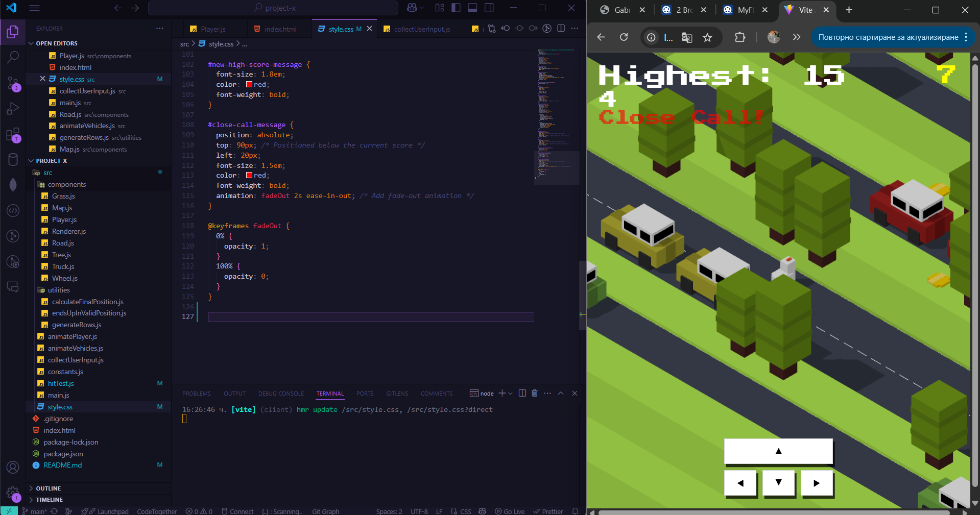The width and height of the screenshot is (980, 515).
Task: Click the Split Editor Right icon
Action: [561, 29]
